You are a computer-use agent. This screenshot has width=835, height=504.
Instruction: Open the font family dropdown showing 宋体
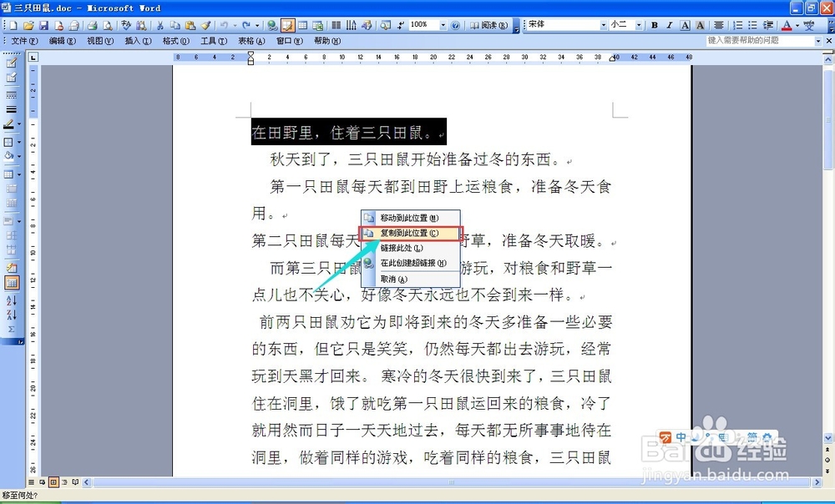(x=604, y=25)
